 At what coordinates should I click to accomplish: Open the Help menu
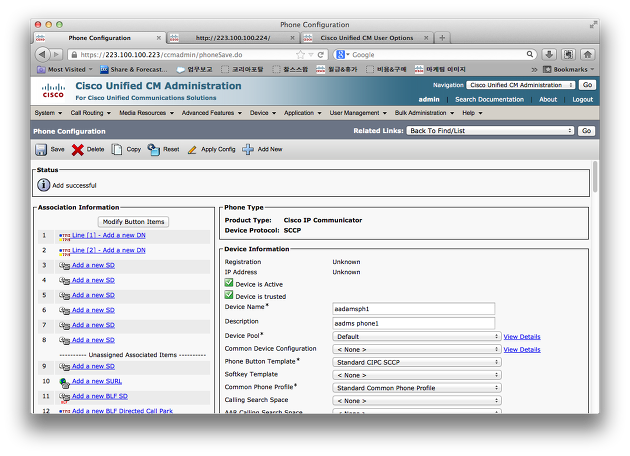pos(472,113)
